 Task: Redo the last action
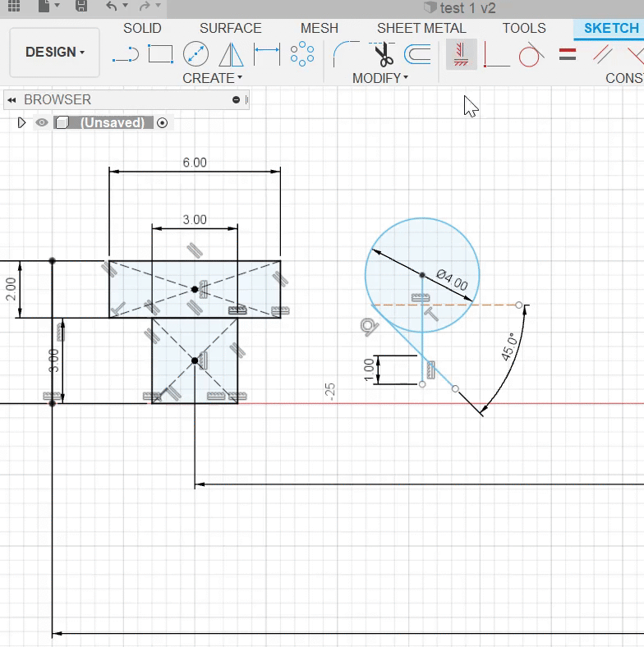click(145, 6)
